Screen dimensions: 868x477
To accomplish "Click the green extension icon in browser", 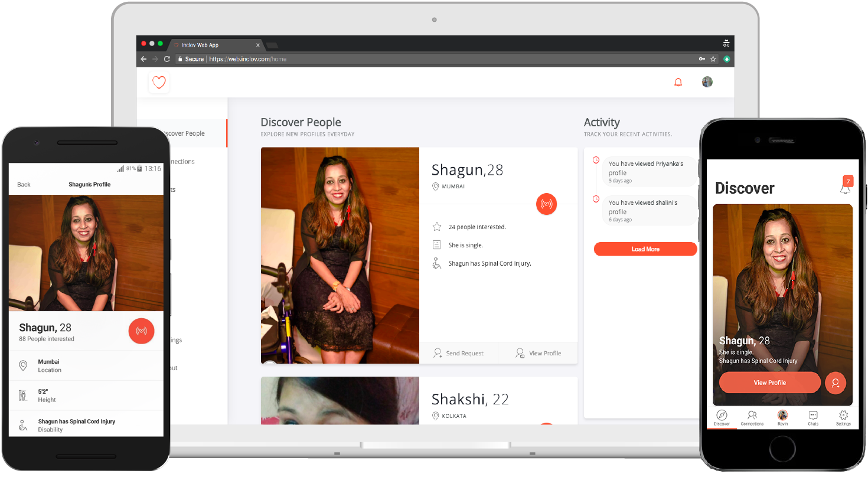I will point(727,59).
